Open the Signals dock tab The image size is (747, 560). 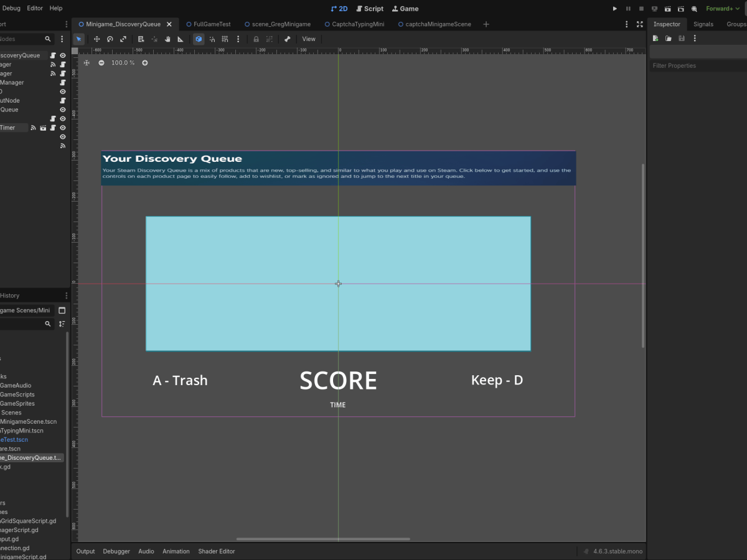(703, 24)
